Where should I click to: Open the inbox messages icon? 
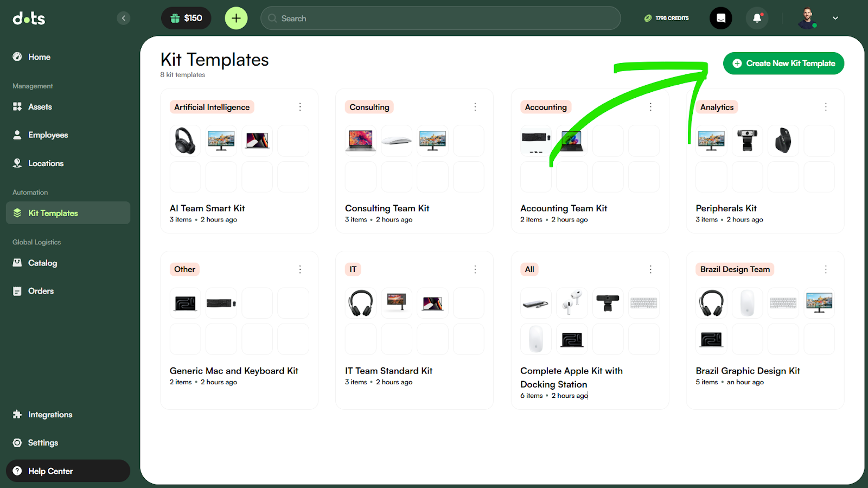coord(721,18)
